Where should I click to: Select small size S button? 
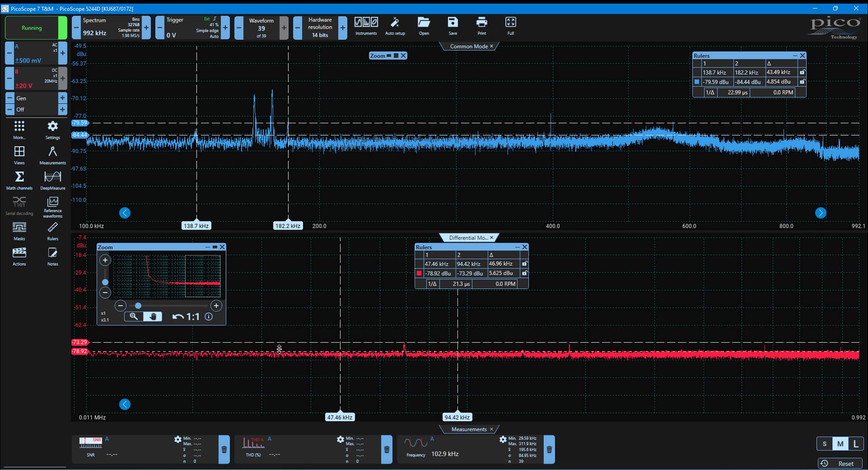pos(825,444)
